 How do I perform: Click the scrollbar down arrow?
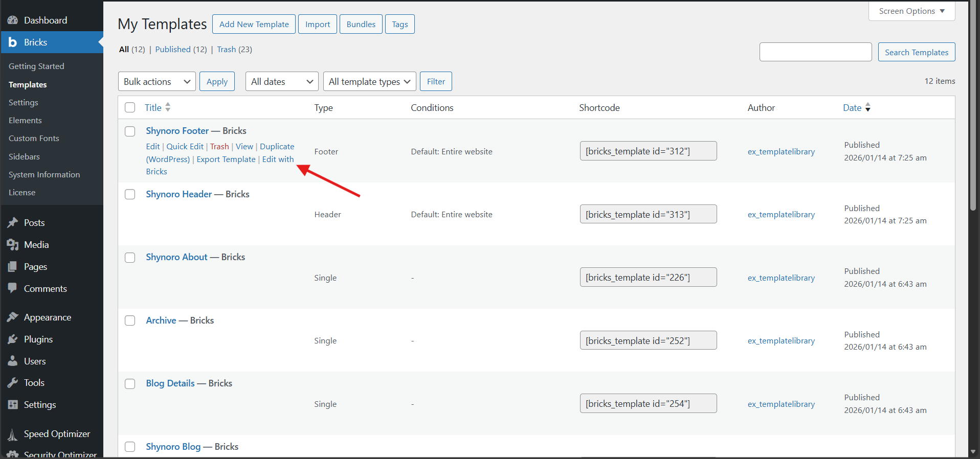[x=973, y=452]
